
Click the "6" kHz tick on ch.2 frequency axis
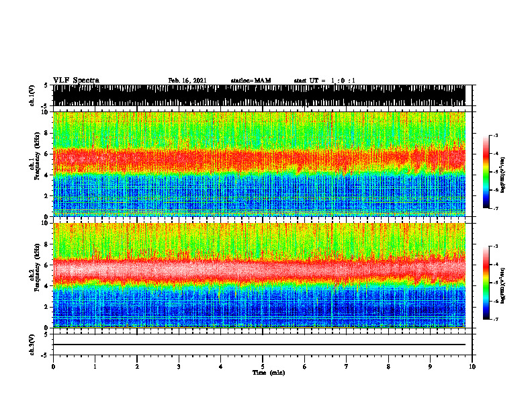pyautogui.click(x=46, y=265)
